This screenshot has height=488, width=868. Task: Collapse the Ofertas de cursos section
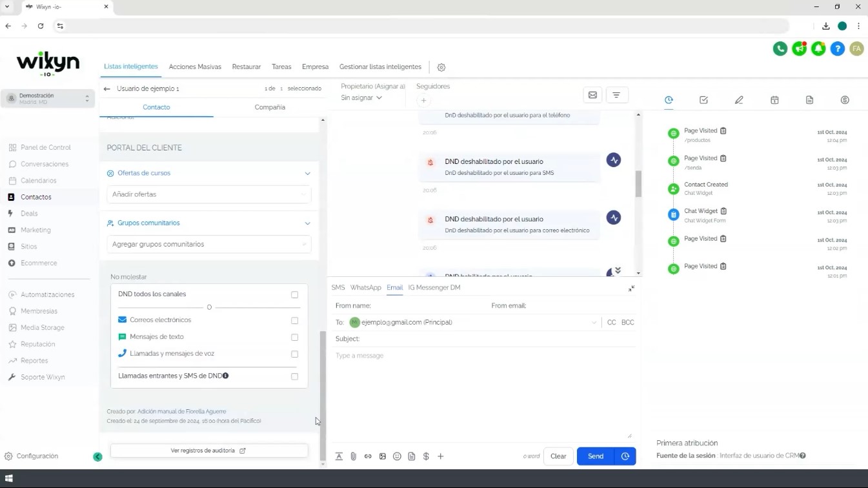click(307, 174)
